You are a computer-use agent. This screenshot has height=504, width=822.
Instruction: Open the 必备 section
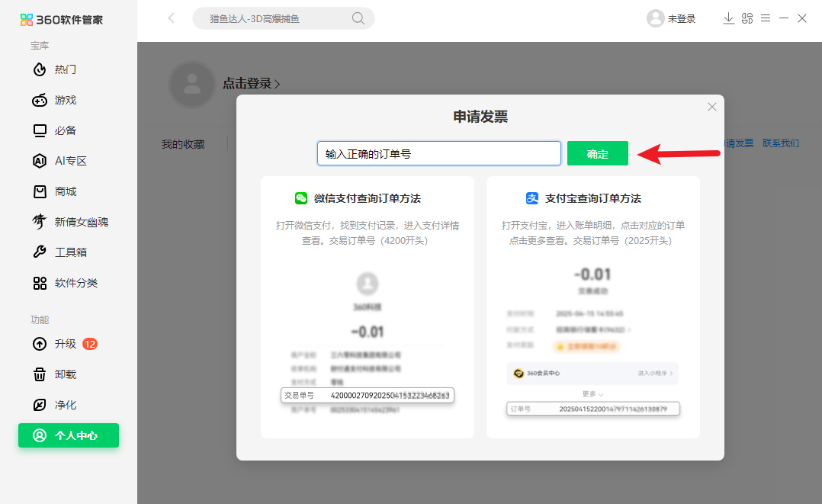coord(55,130)
